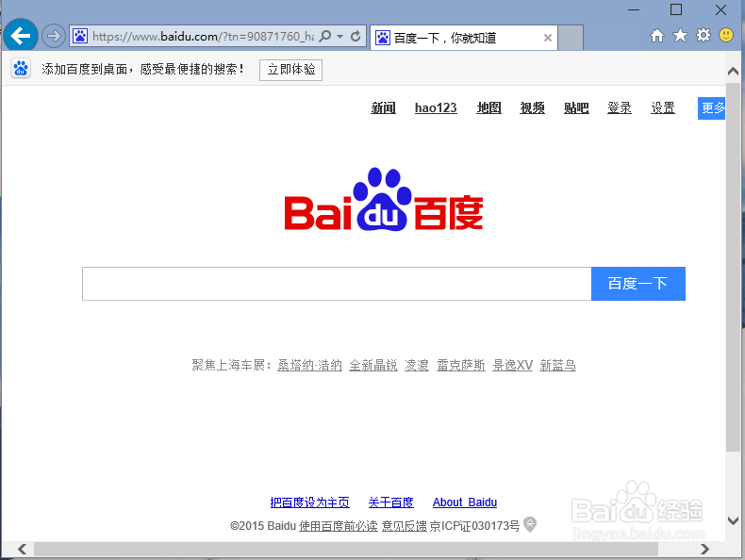Open the 意见反馈 link
The width and height of the screenshot is (745, 560).
405,526
